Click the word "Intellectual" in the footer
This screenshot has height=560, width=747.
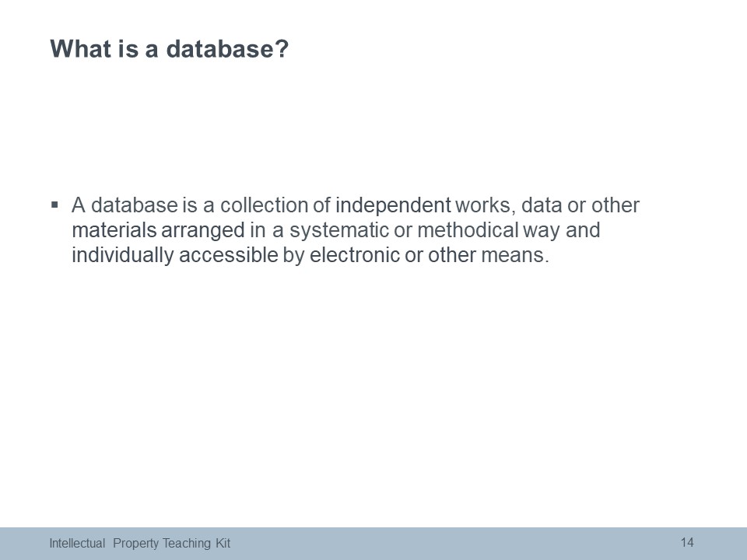(x=77, y=544)
